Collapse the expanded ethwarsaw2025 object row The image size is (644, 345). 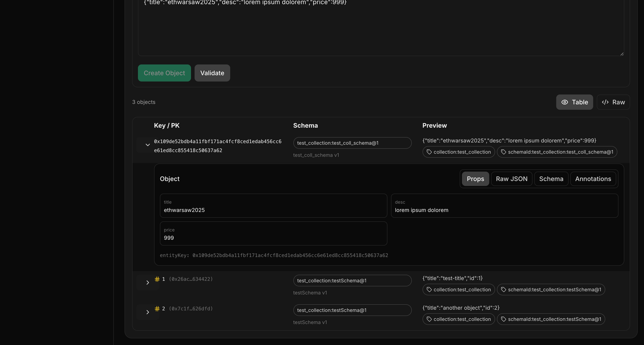(x=147, y=145)
